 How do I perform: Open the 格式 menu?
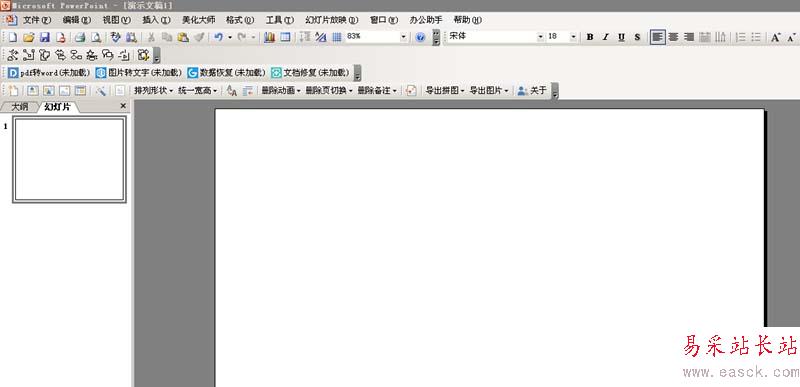click(240, 20)
